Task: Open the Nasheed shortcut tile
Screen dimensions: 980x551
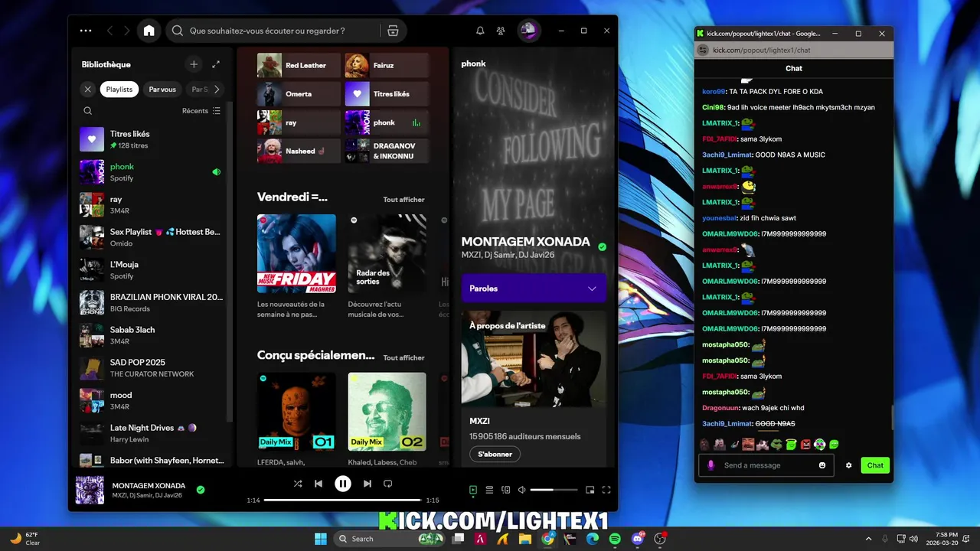Action: tap(299, 151)
